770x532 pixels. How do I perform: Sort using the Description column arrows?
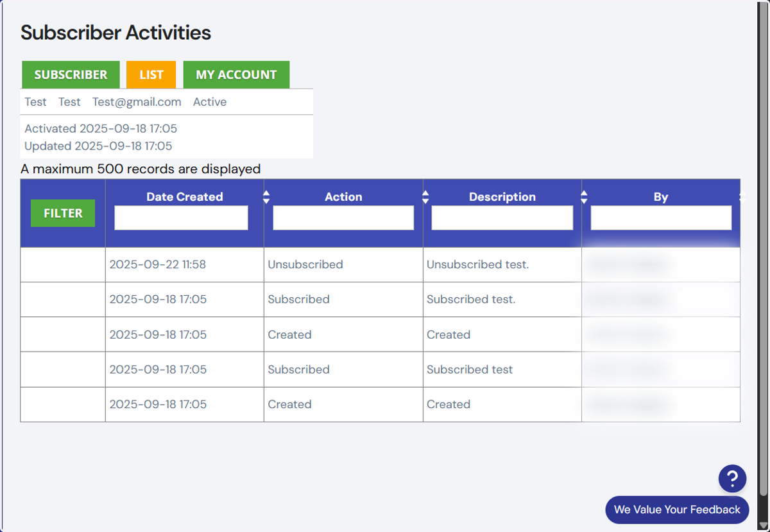tap(583, 197)
